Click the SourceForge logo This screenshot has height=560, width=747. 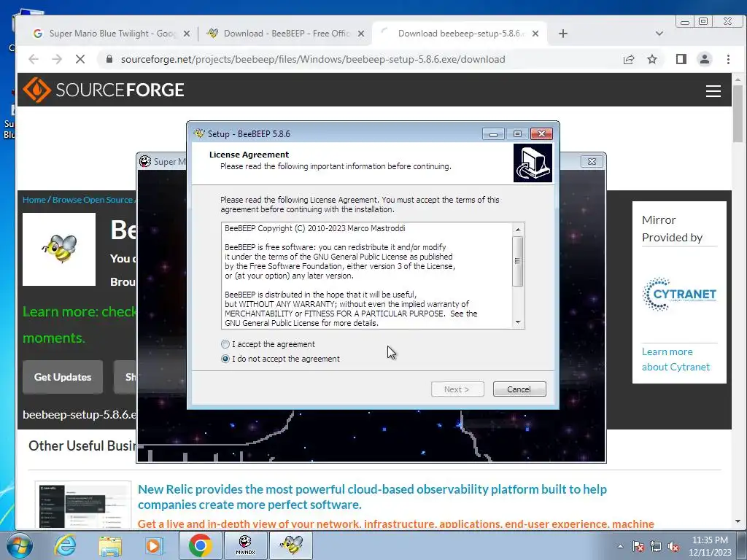tap(104, 90)
